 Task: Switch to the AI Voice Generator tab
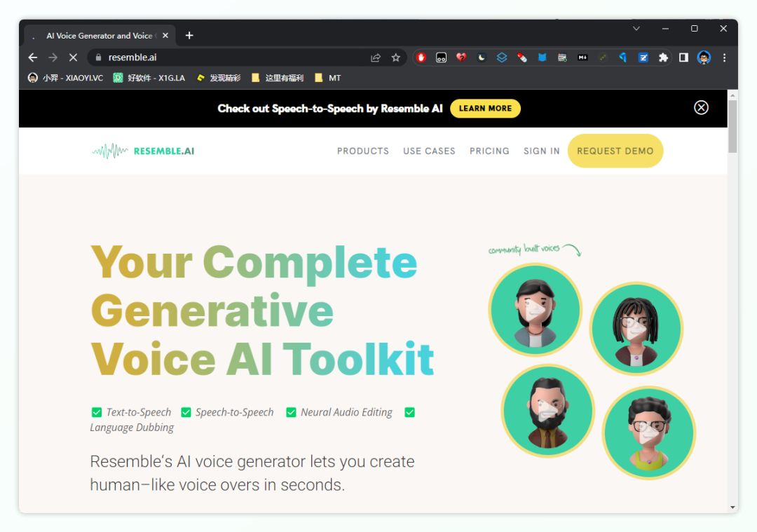[x=98, y=35]
